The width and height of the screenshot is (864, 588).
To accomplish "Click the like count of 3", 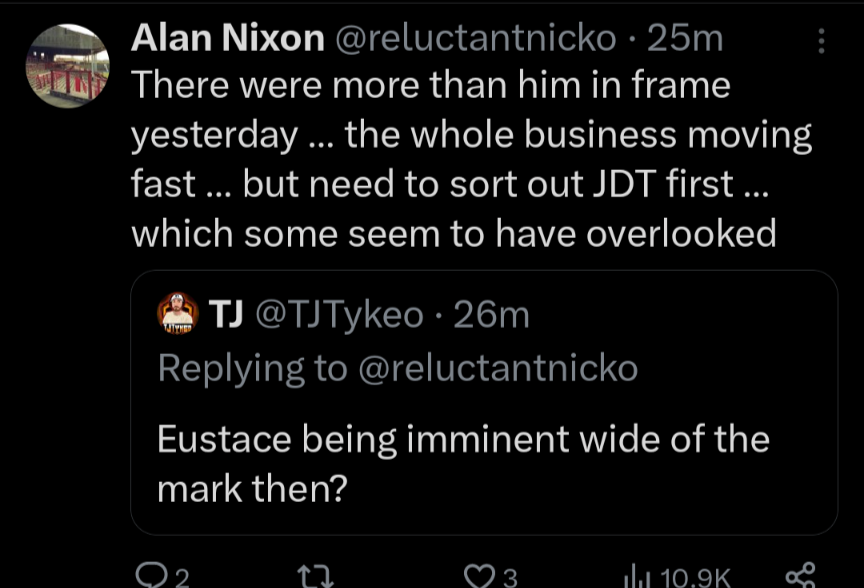I will click(x=510, y=576).
